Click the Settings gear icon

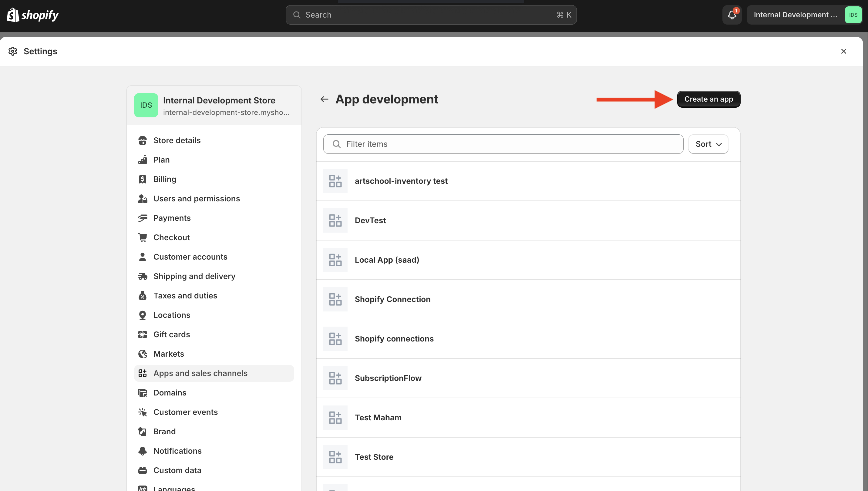coord(13,51)
